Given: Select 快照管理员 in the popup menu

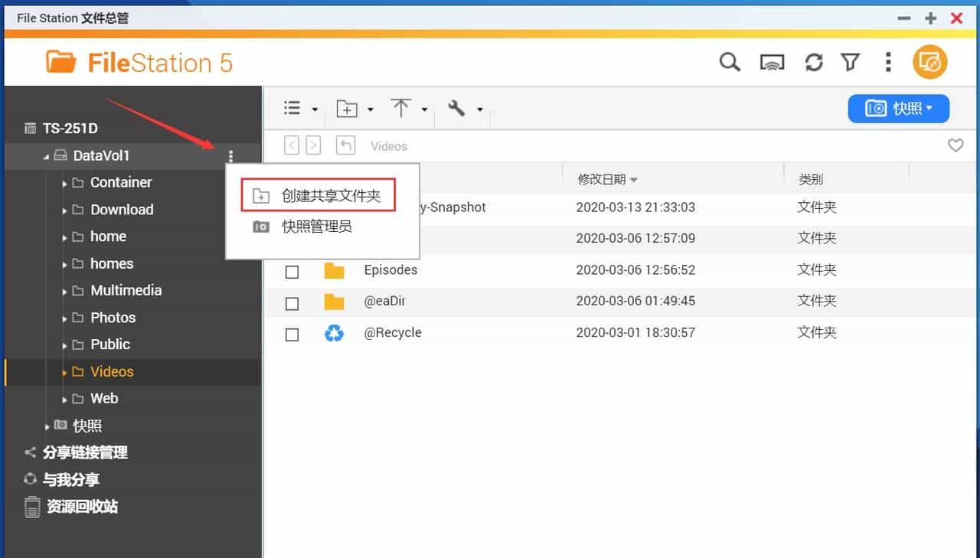Looking at the screenshot, I should 316,227.
